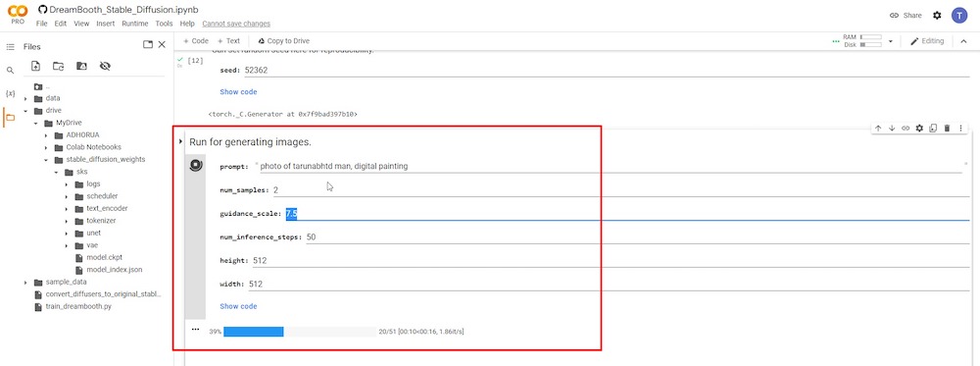Image resolution: width=980 pixels, height=366 pixels.
Task: Expand the ADHORUA folder
Action: click(x=46, y=135)
